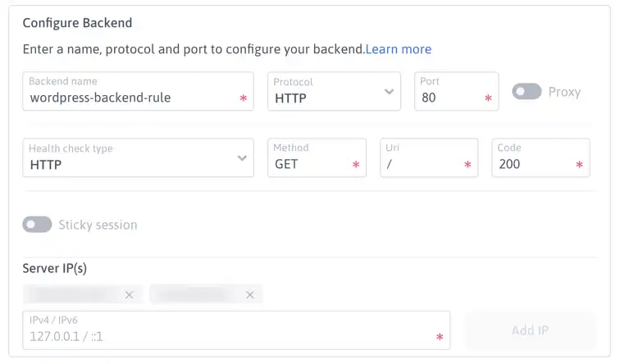Click the Sticky session label
This screenshot has height=364, width=620.
click(x=98, y=225)
